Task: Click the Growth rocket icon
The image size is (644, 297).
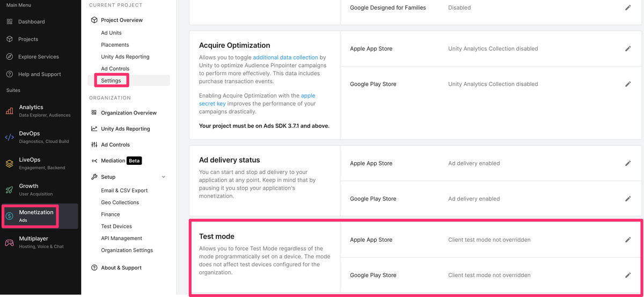Action: (10, 190)
